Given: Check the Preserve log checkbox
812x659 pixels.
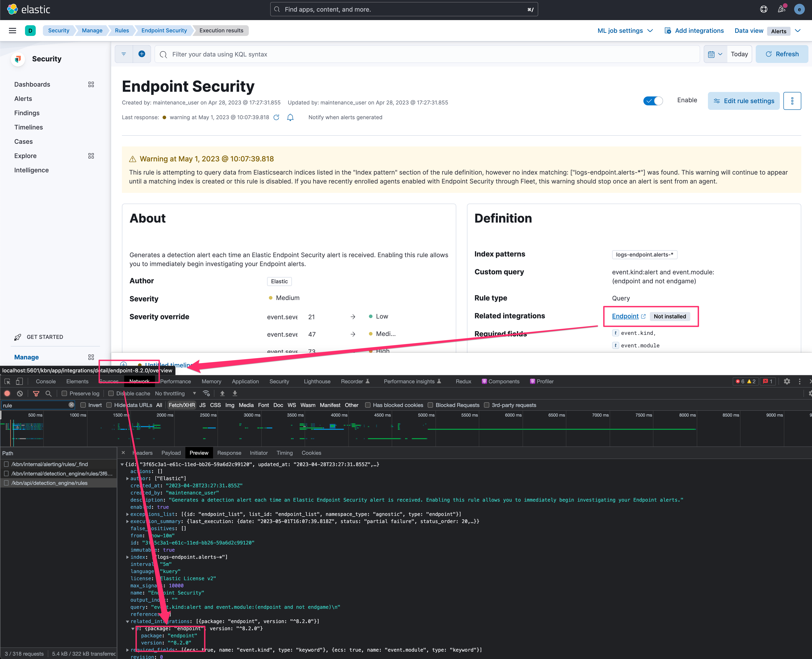Looking at the screenshot, I should coord(65,393).
